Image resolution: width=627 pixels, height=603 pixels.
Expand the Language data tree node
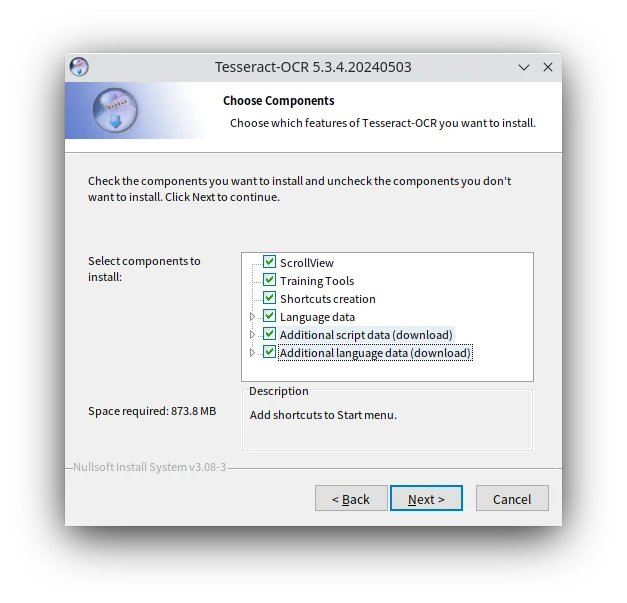coord(252,317)
